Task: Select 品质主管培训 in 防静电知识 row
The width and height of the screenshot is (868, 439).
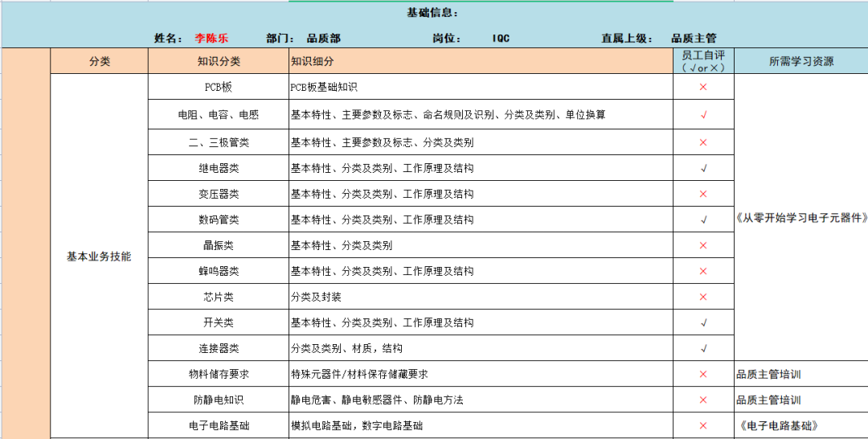Action: (801, 400)
